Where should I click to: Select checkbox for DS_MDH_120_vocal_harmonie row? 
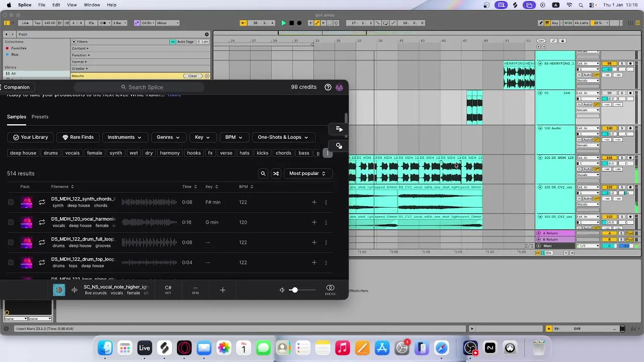click(x=11, y=222)
